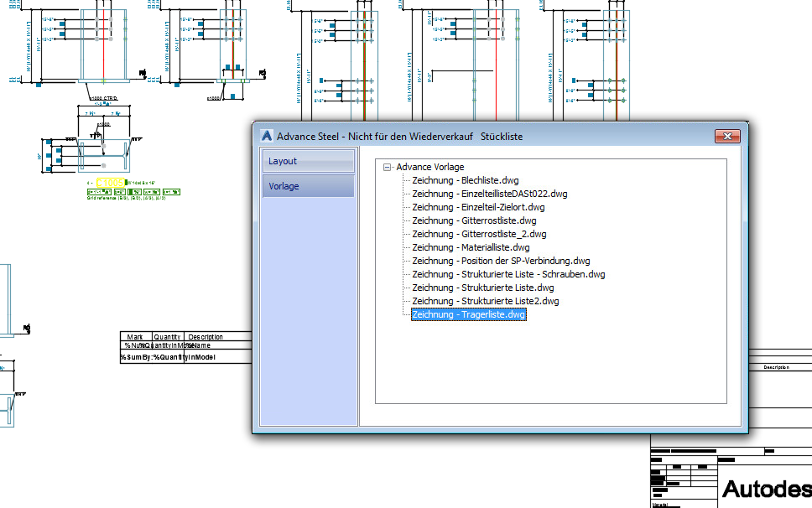Click the Description header in the table right of the dialog

776,367
